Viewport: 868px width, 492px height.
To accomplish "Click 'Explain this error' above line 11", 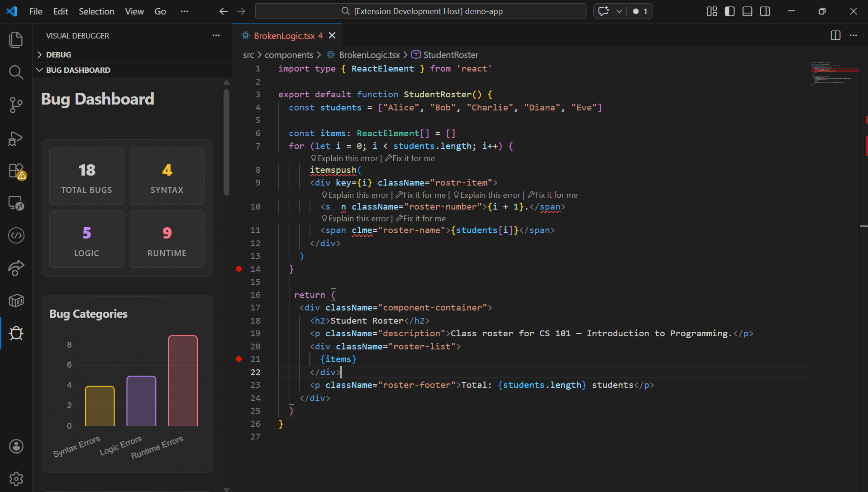I will 358,219.
